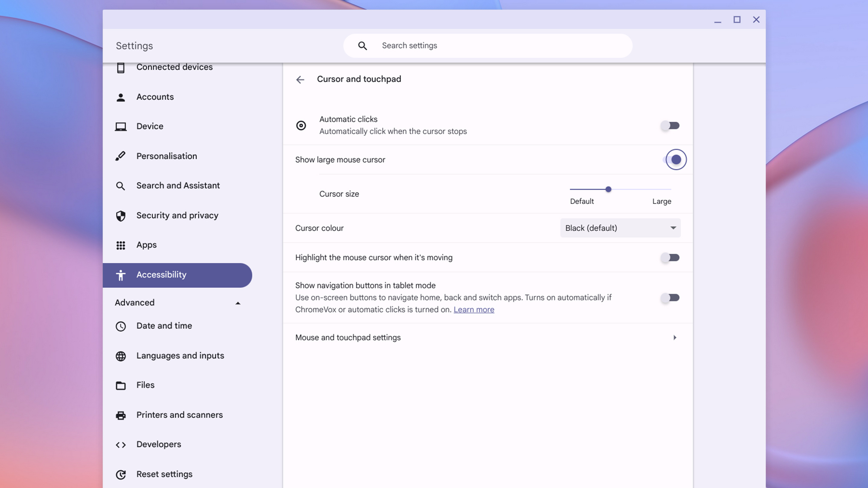Click the Cursor and touchpad heading

tap(359, 79)
